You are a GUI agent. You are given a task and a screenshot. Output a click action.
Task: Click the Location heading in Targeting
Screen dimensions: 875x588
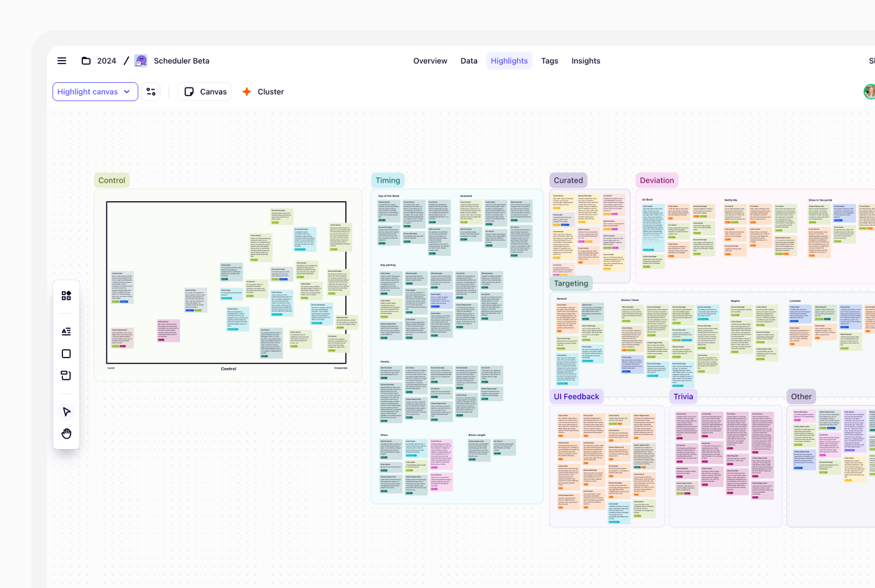(x=795, y=301)
